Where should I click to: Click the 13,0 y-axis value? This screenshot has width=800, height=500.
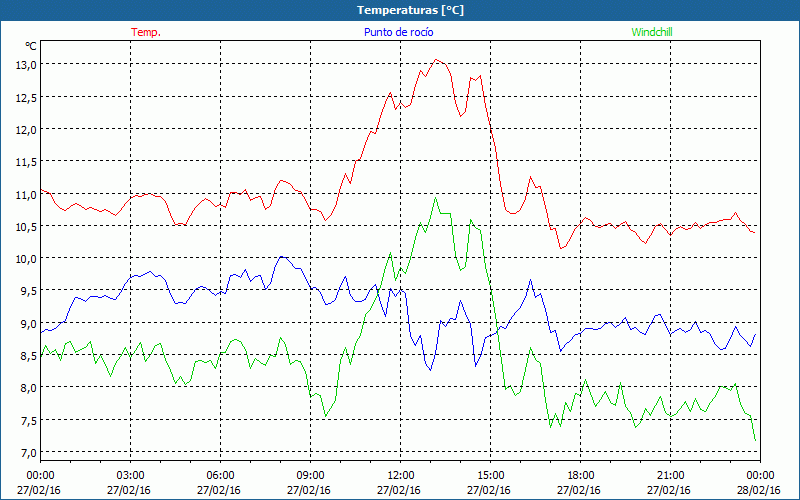[26, 65]
